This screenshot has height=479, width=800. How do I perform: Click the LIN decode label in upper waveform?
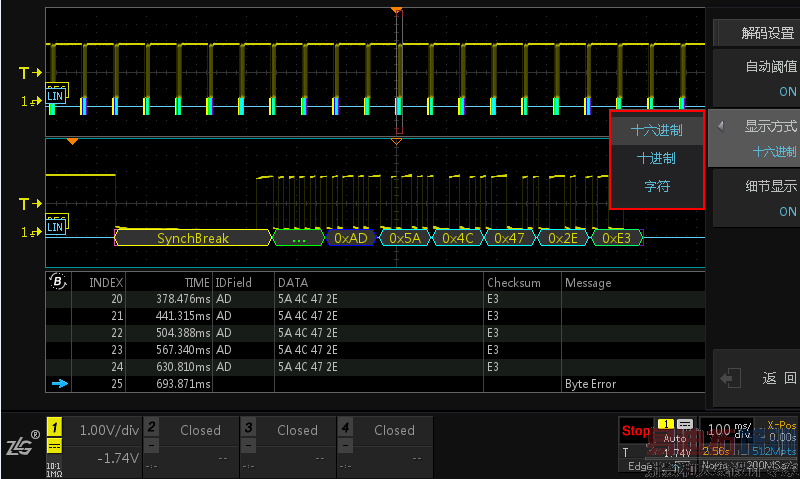coord(56,96)
